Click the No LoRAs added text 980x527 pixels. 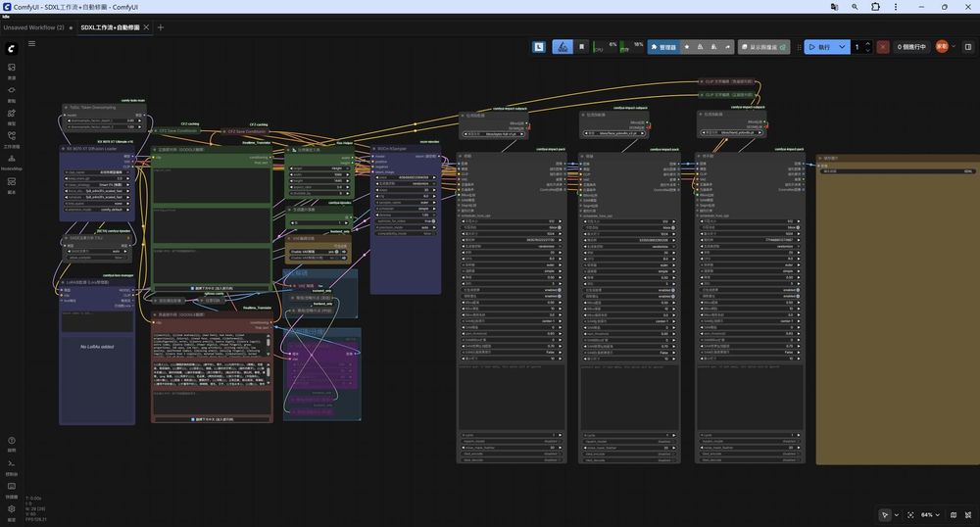click(x=97, y=347)
